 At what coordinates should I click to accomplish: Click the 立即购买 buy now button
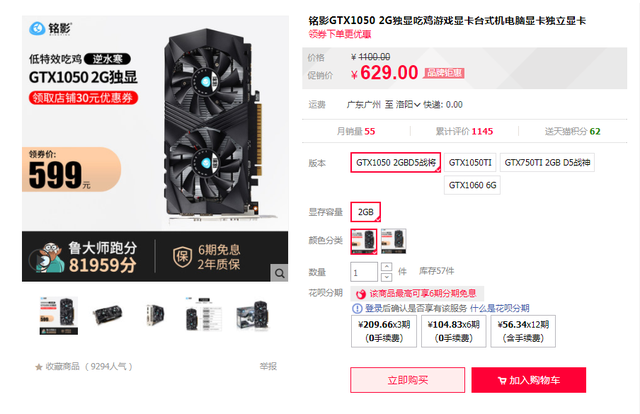407,380
